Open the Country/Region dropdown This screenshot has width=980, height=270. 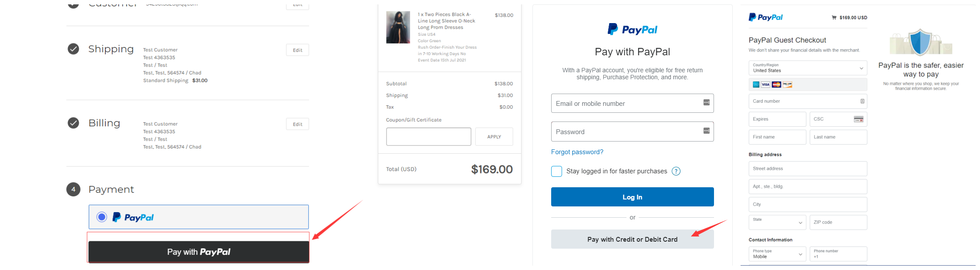pos(808,68)
